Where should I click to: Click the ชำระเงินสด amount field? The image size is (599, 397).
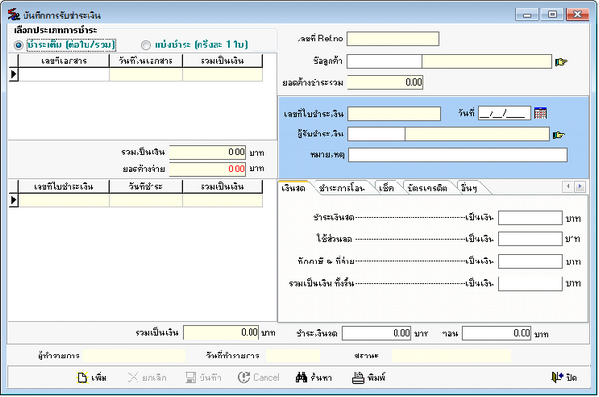tap(530, 218)
